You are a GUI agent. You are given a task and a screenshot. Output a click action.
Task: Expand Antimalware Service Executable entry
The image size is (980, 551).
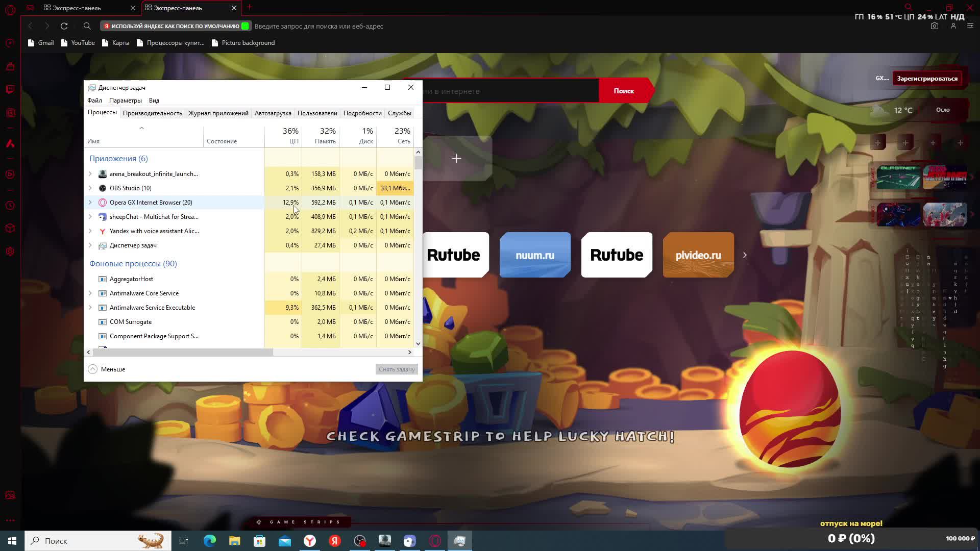pyautogui.click(x=90, y=308)
